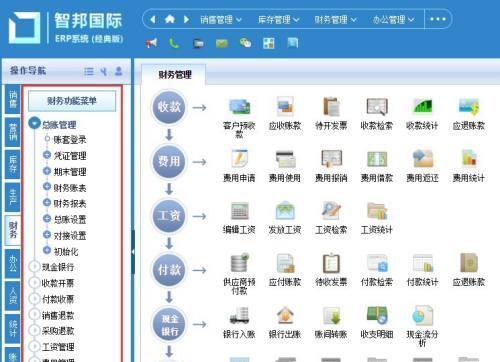Open 费用返还 icon
500x362 pixels.
422,159
